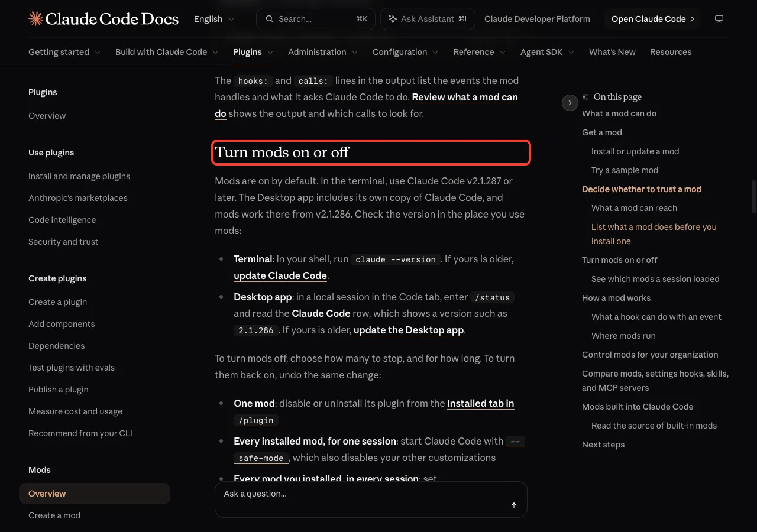Expand the Build with Claude Code menu
The image size is (757, 532).
tap(167, 52)
